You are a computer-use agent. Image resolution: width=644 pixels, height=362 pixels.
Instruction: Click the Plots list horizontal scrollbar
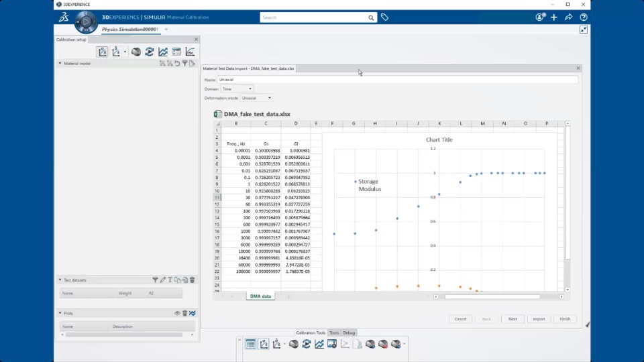tap(124, 335)
